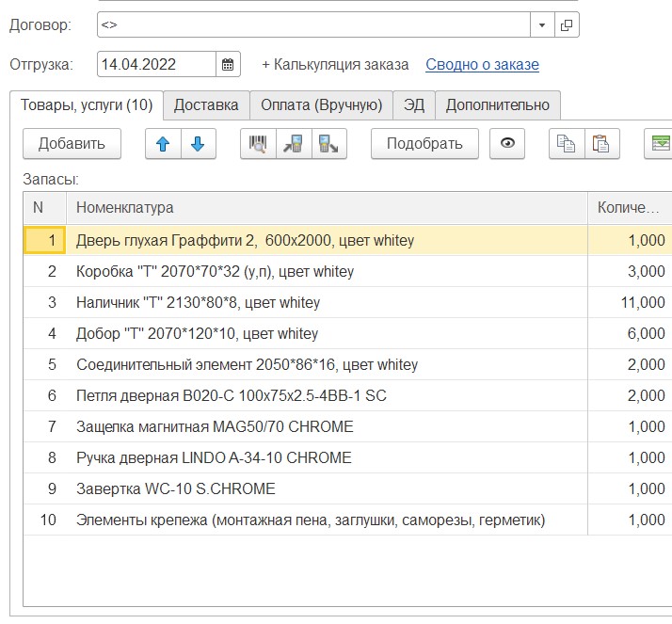672x624 pixels.
Task: Go to the Дополнительно tab
Action: (498, 104)
